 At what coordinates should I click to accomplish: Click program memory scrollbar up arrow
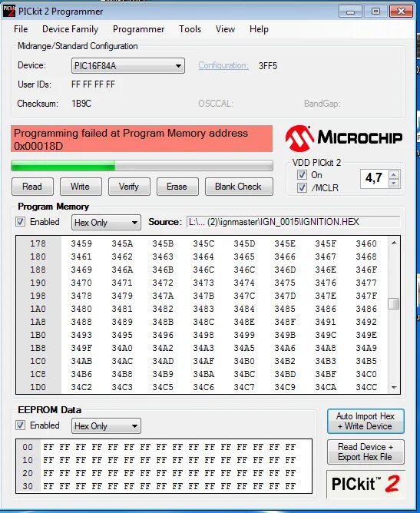pyautogui.click(x=394, y=243)
